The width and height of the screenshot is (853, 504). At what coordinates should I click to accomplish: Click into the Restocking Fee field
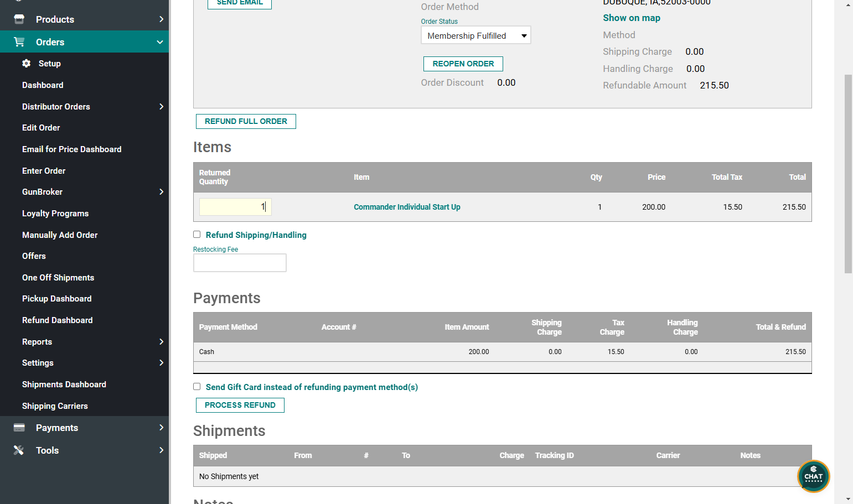(240, 263)
